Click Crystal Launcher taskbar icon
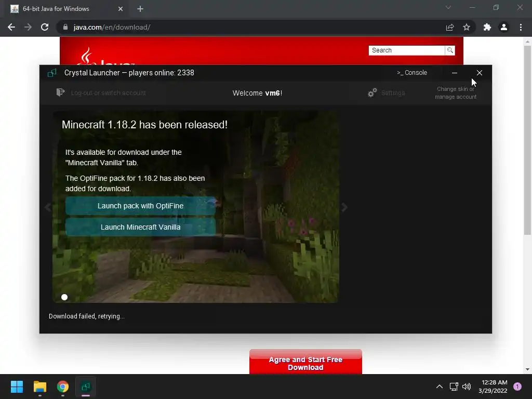Viewport: 532px width, 399px height. pos(86,387)
